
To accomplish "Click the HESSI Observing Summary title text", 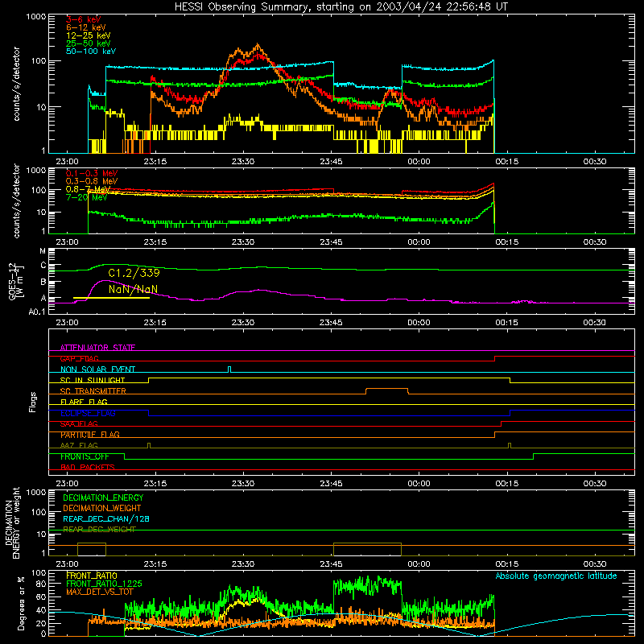I will pos(341,7).
